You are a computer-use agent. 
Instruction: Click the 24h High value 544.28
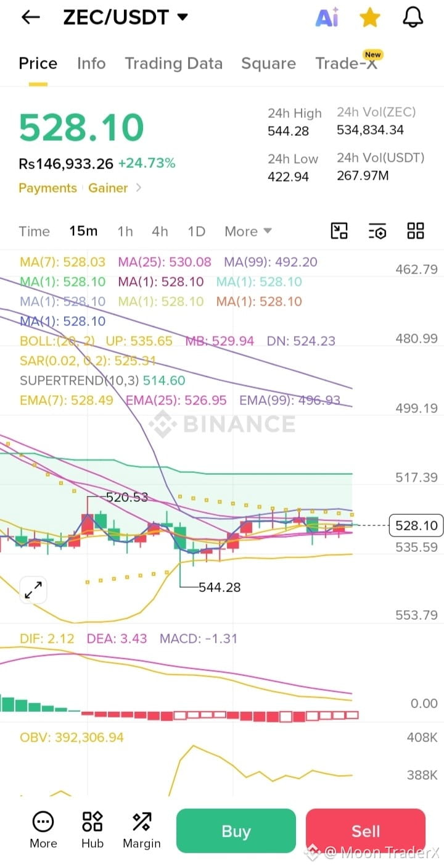pos(289,131)
